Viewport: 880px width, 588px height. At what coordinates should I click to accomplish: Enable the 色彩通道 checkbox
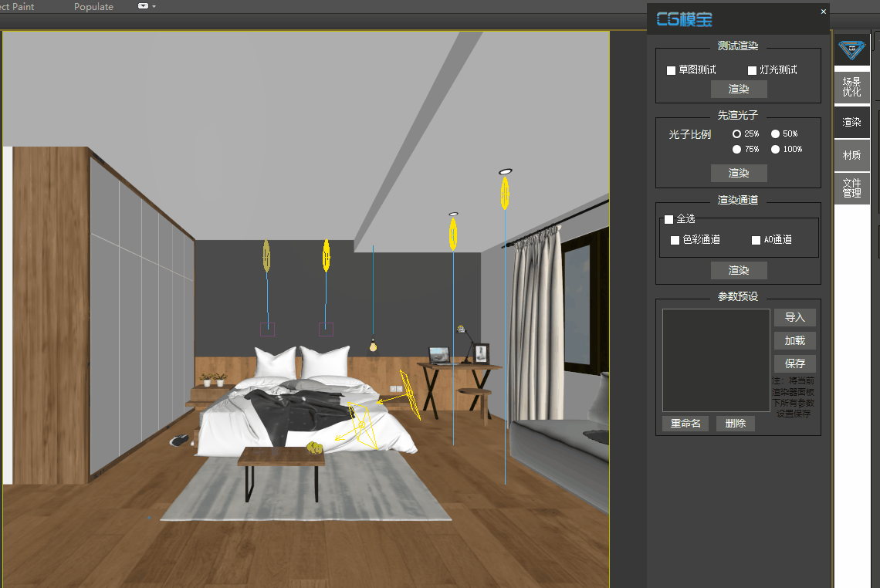pyautogui.click(x=674, y=240)
